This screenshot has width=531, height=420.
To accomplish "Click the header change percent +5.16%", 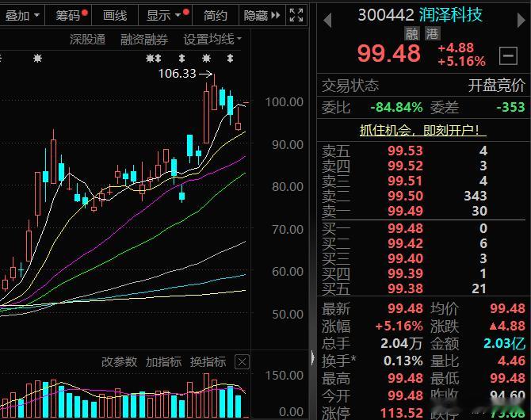I will point(461,61).
